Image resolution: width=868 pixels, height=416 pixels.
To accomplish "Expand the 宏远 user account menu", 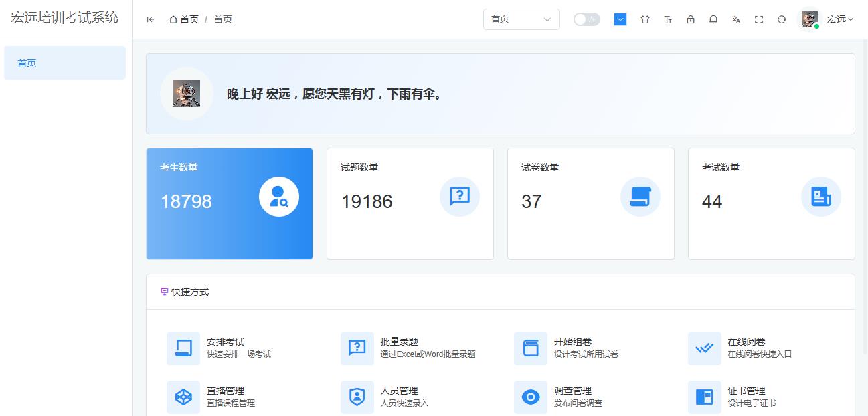I will [x=839, y=19].
